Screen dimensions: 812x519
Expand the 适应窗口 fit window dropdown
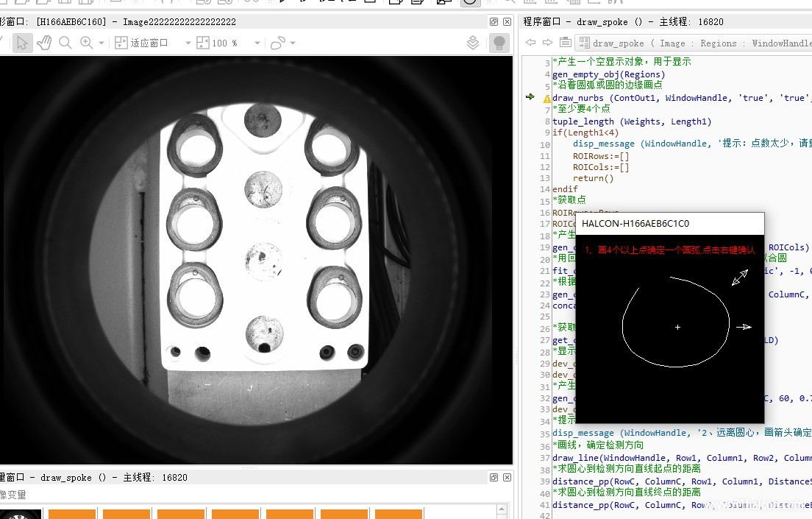[188, 43]
